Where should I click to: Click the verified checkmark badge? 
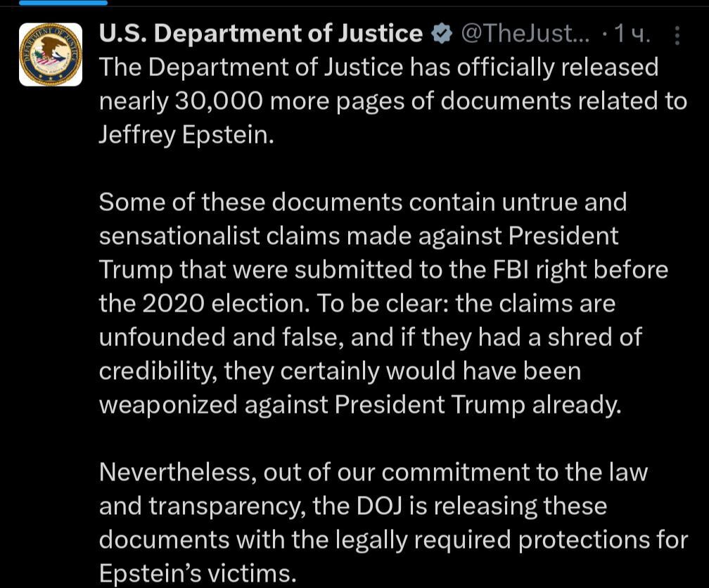tap(440, 34)
